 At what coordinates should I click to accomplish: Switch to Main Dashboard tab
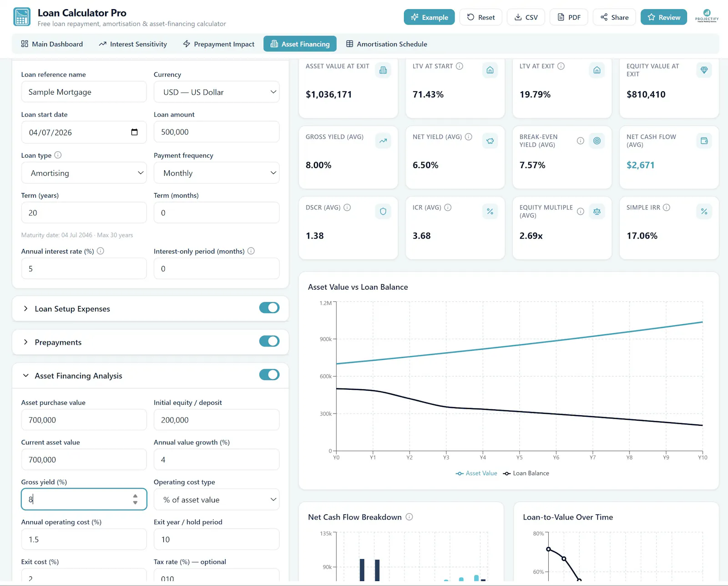point(52,44)
